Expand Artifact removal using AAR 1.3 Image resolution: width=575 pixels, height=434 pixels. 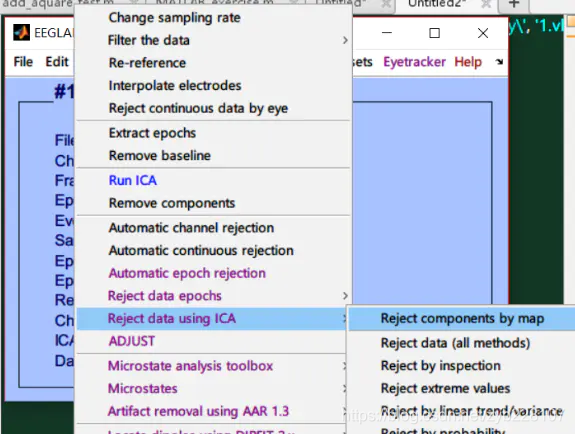click(x=212, y=411)
